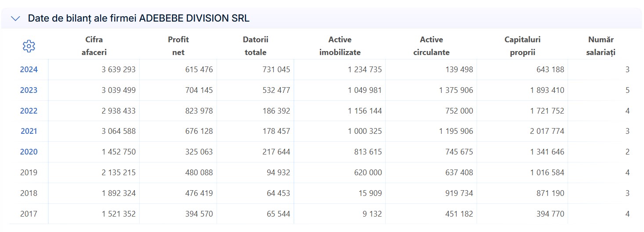644x232 pixels.
Task: Click the 2017 turnover value 1 521 352
Action: (119, 214)
